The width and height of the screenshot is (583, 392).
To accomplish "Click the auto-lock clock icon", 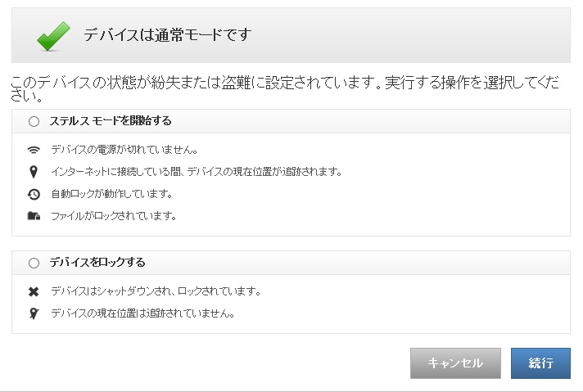I will pos(34,194).
